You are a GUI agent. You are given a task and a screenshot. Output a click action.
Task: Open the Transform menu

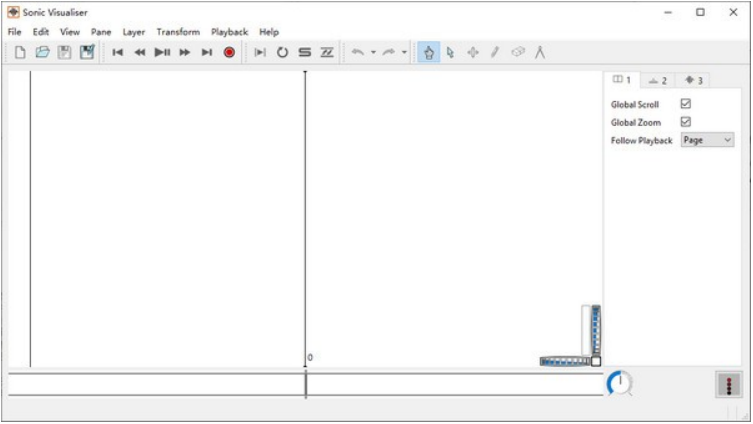click(x=178, y=32)
